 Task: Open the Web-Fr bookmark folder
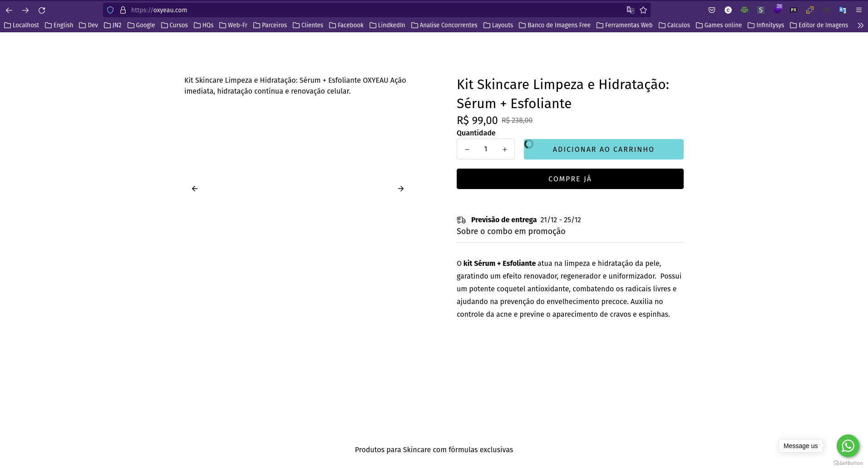tap(233, 25)
